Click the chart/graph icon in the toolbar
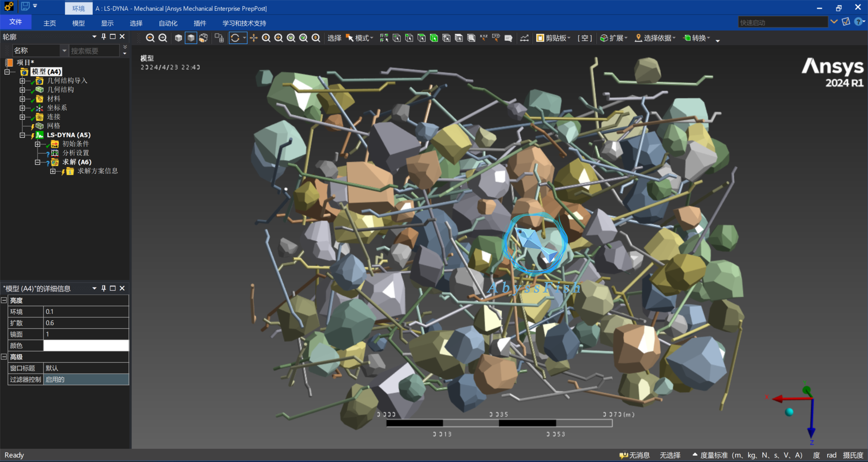Viewport: 868px width, 462px height. pos(524,38)
